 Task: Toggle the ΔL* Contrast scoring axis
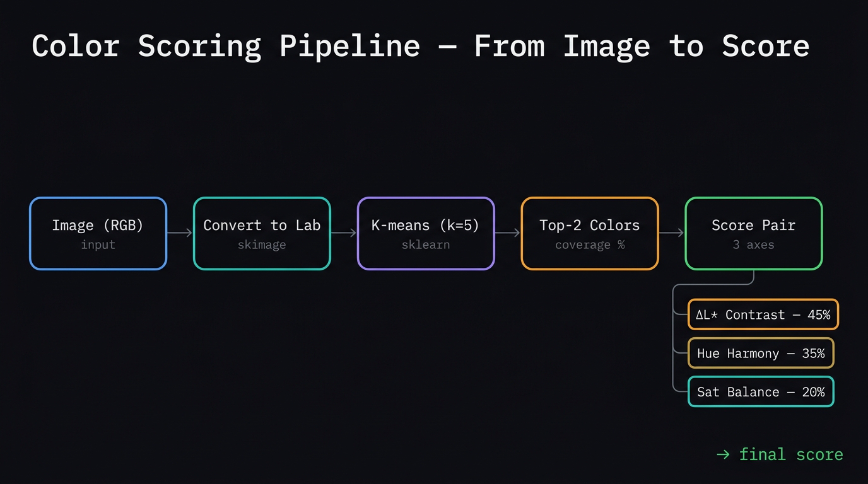(763, 314)
